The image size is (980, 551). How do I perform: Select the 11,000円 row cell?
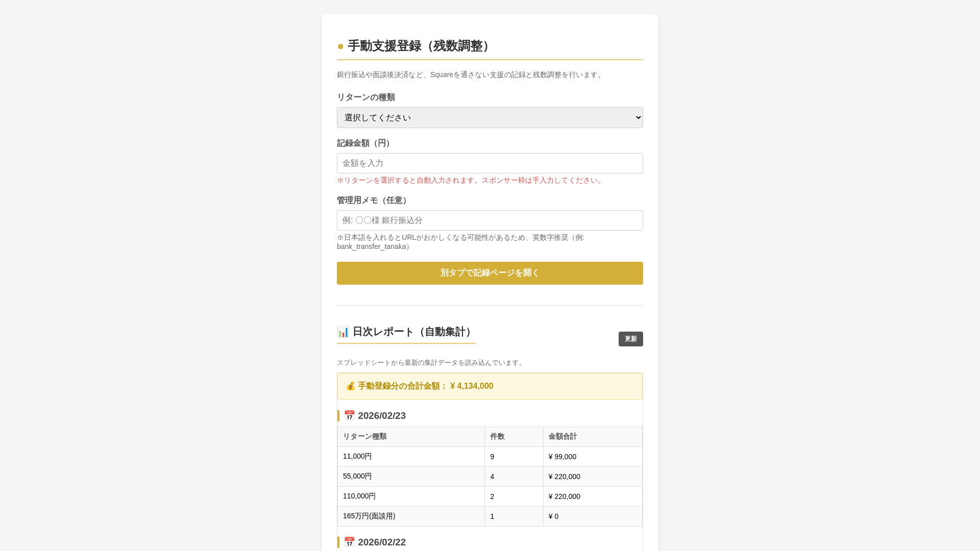click(411, 457)
